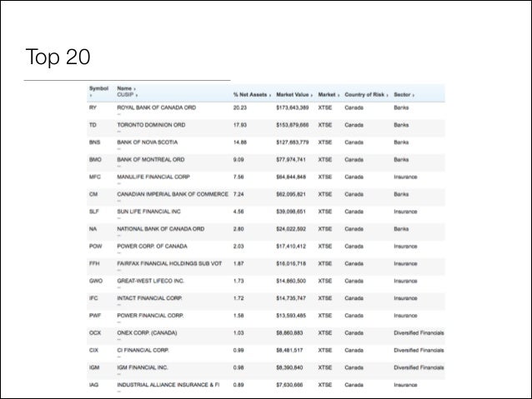Select the OCX symbol cell

(95, 333)
